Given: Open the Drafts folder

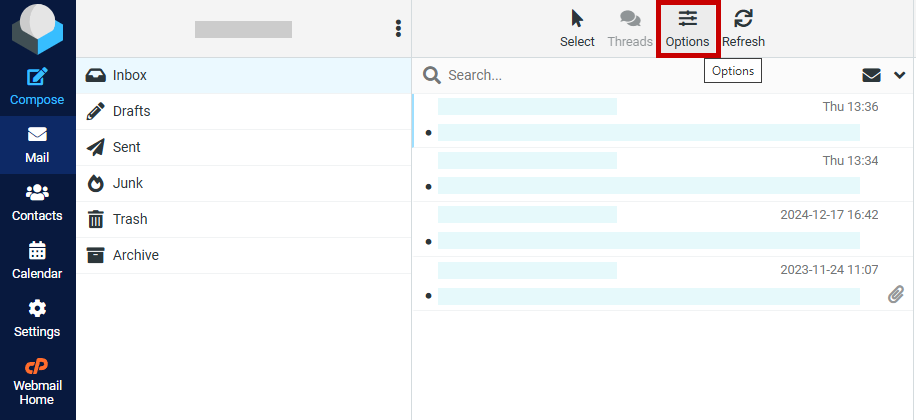Looking at the screenshot, I should click(x=244, y=112).
